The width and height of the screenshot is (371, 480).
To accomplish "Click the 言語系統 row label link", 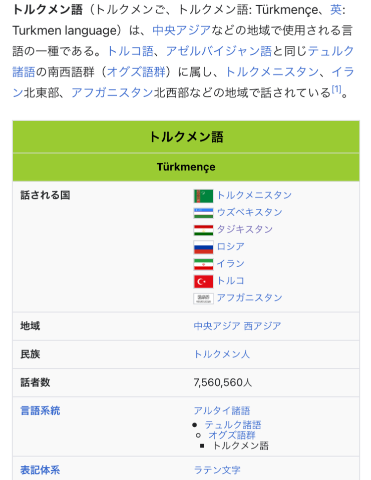I will (x=40, y=410).
